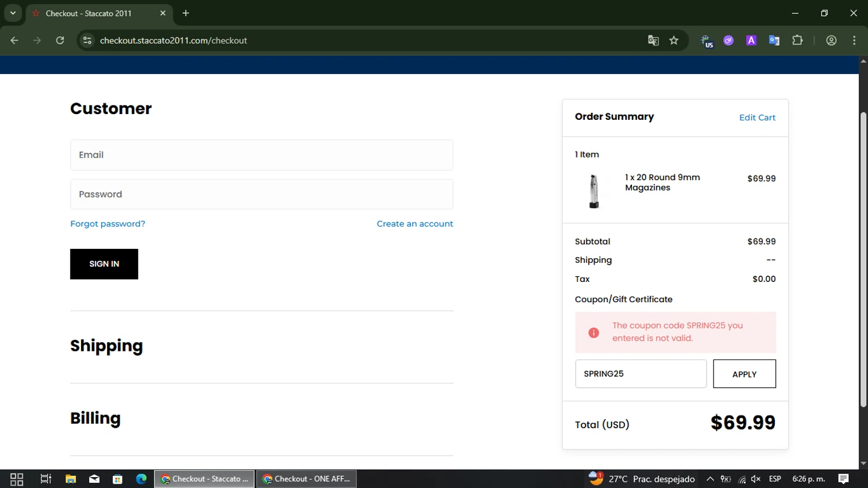Open the Mail app on taskbar
This screenshot has height=488, width=868.
pos(94,479)
